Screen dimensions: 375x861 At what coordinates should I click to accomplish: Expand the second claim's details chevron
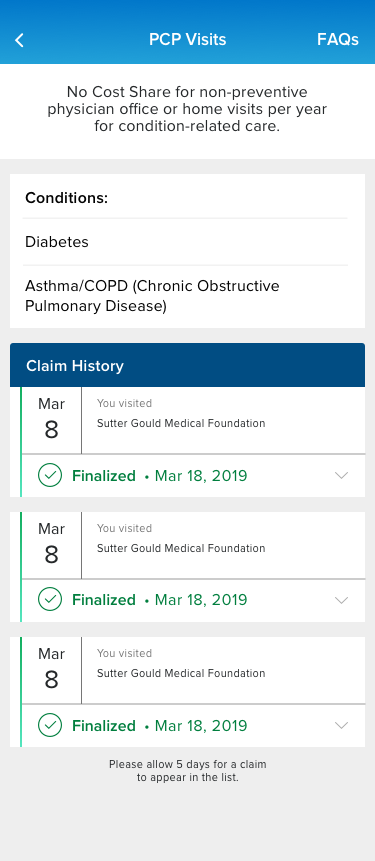pyautogui.click(x=342, y=600)
